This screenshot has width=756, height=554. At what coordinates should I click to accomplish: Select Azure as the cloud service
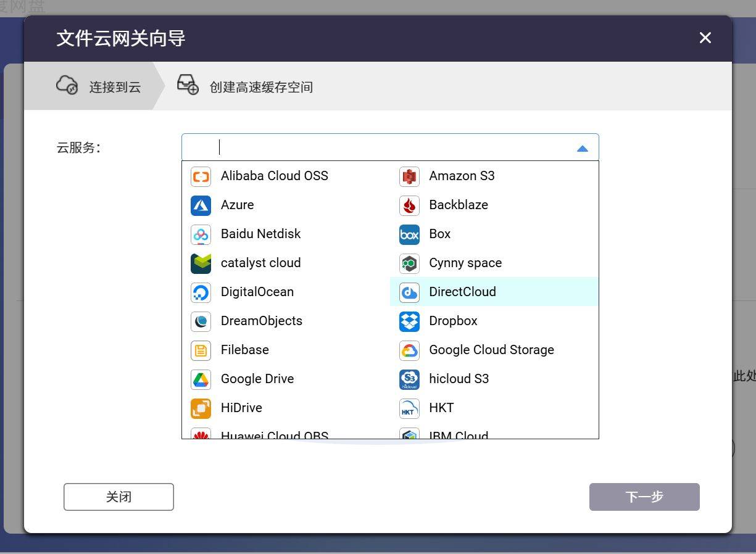tap(286, 205)
